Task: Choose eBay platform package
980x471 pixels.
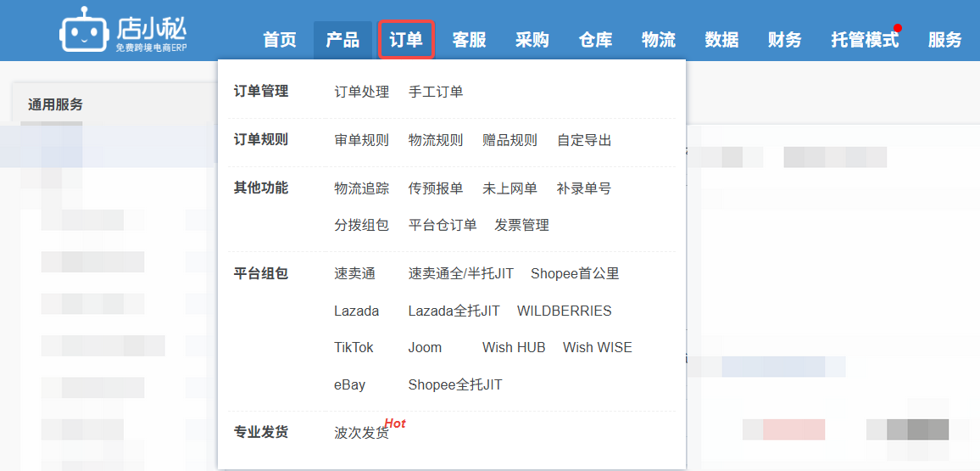Action: click(350, 384)
